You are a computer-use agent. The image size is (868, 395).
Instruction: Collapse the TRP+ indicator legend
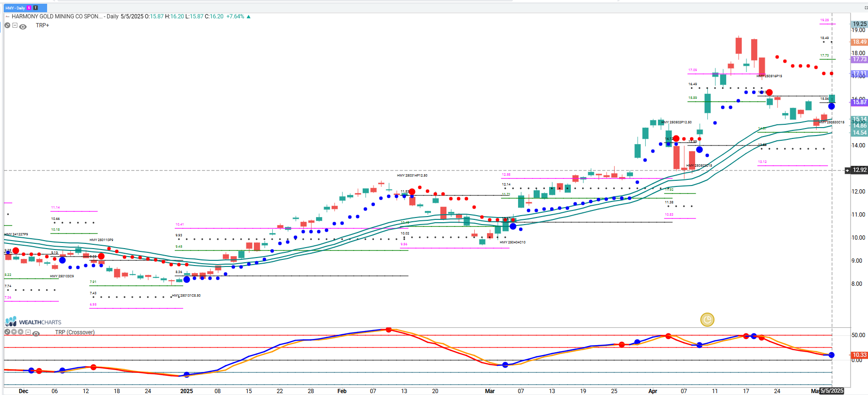coord(15,25)
